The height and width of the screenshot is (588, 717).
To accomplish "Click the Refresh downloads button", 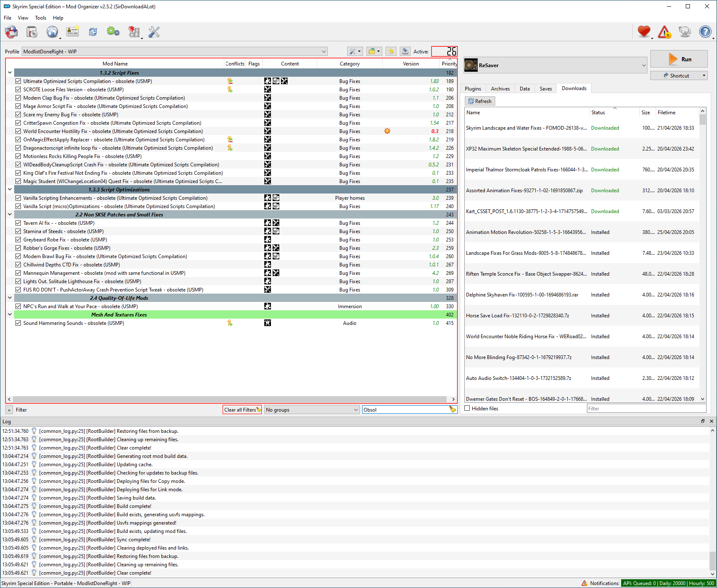I will click(480, 101).
